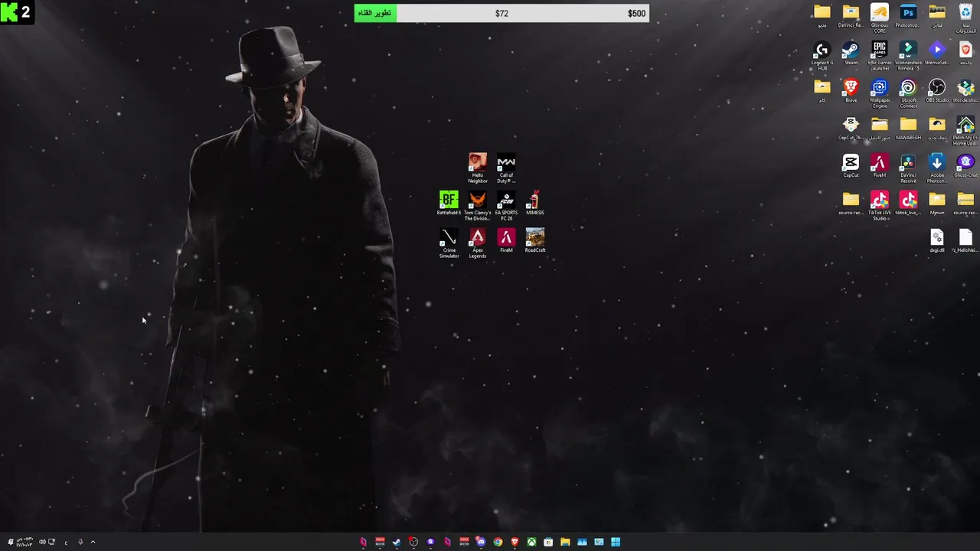Launch OBS Studio desktop icon
Viewport: 980px width, 551px height.
937,91
